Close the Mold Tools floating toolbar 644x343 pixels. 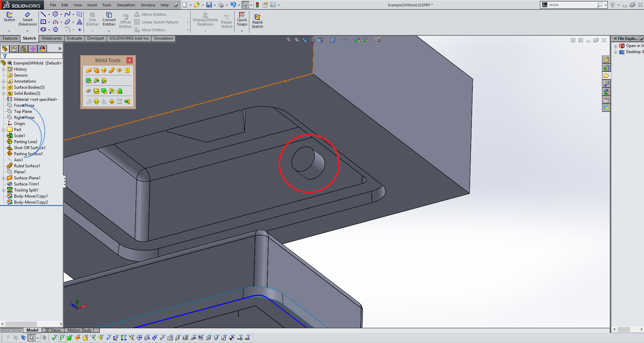pos(130,60)
